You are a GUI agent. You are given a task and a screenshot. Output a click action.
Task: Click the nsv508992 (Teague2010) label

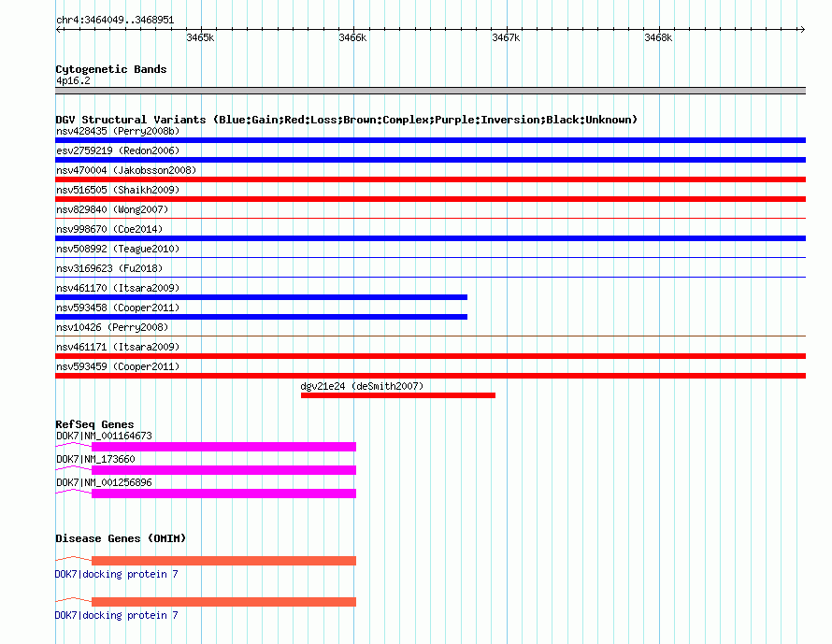coord(118,249)
